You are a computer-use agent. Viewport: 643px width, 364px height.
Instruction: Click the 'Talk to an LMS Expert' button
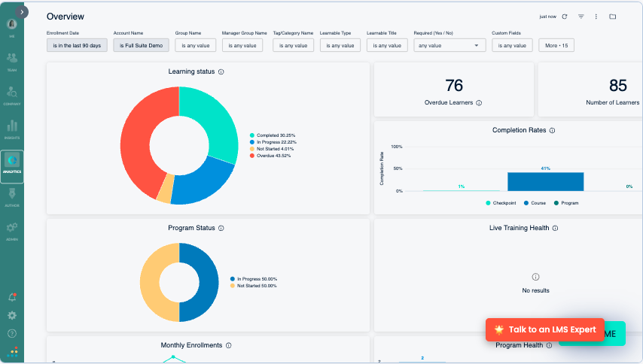click(545, 329)
